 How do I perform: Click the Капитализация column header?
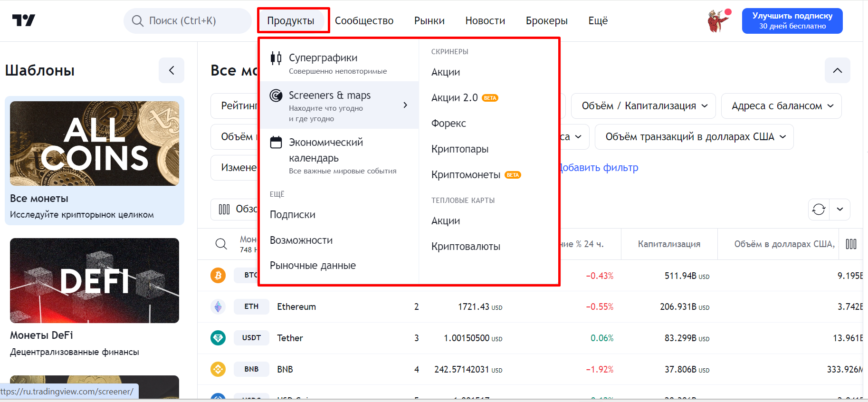[669, 244]
